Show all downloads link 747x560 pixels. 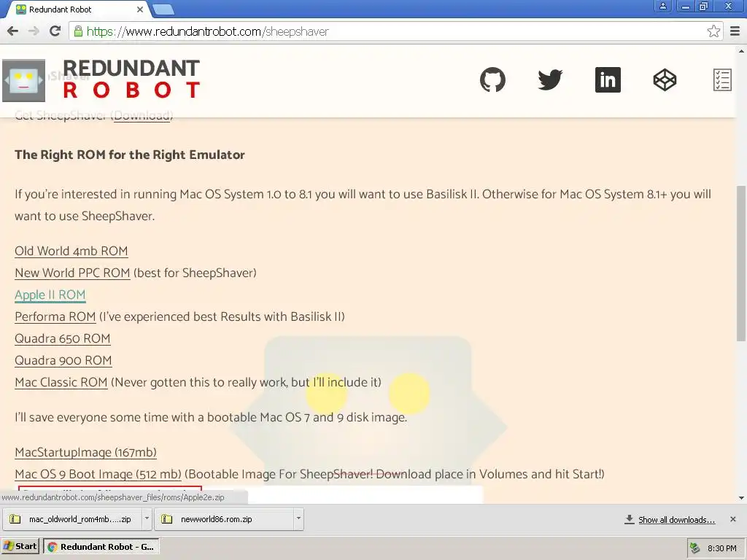pos(676,520)
